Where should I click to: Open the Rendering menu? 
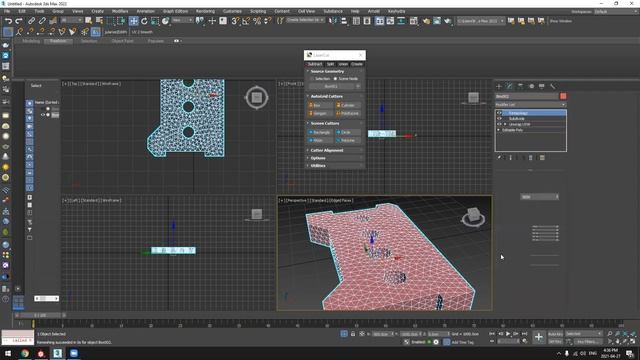point(205,11)
